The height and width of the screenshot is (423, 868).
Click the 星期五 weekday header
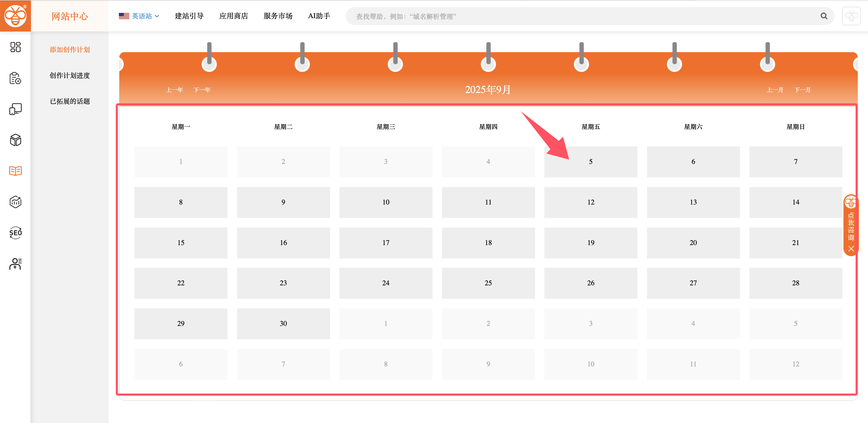(591, 127)
